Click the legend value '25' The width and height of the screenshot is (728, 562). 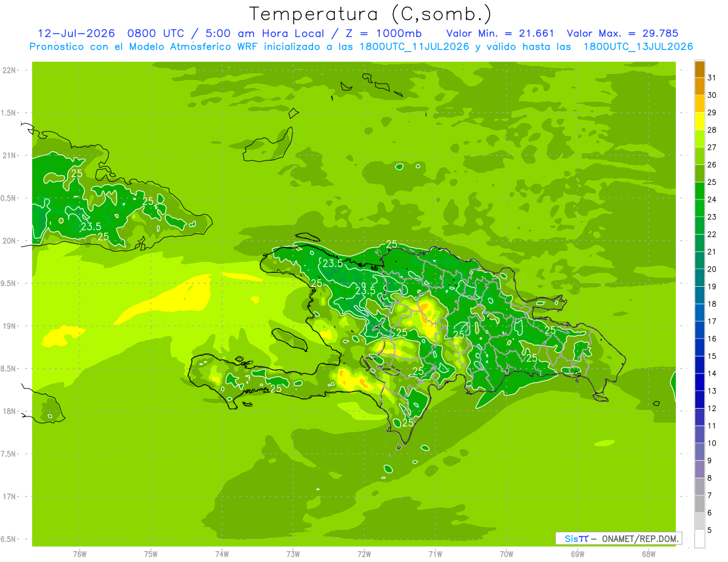(x=712, y=182)
